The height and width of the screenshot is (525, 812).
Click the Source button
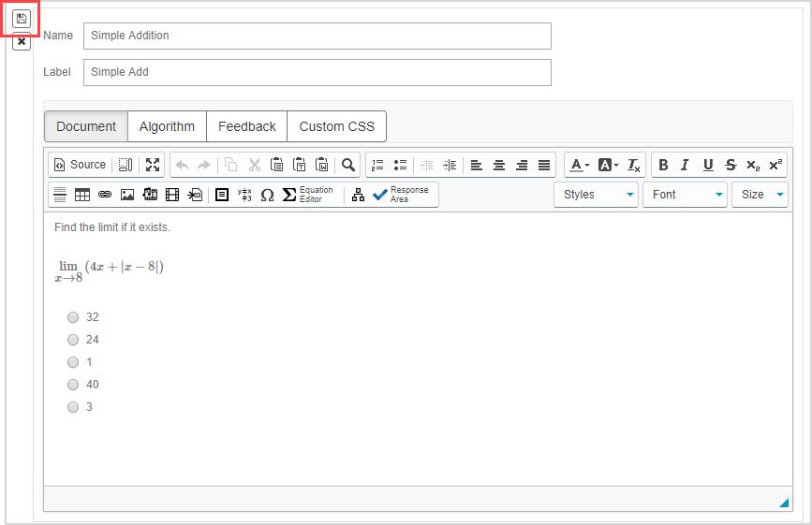tap(80, 165)
